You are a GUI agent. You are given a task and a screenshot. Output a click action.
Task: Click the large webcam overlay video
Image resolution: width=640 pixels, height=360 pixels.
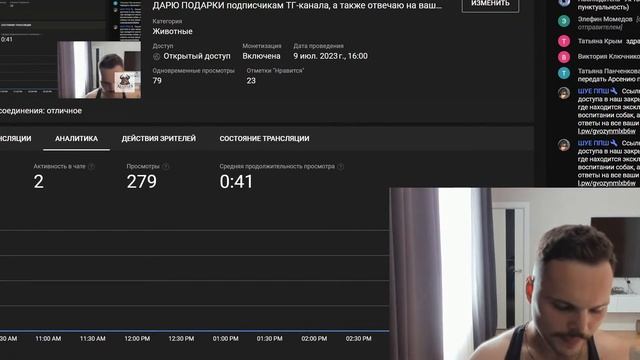(x=515, y=274)
